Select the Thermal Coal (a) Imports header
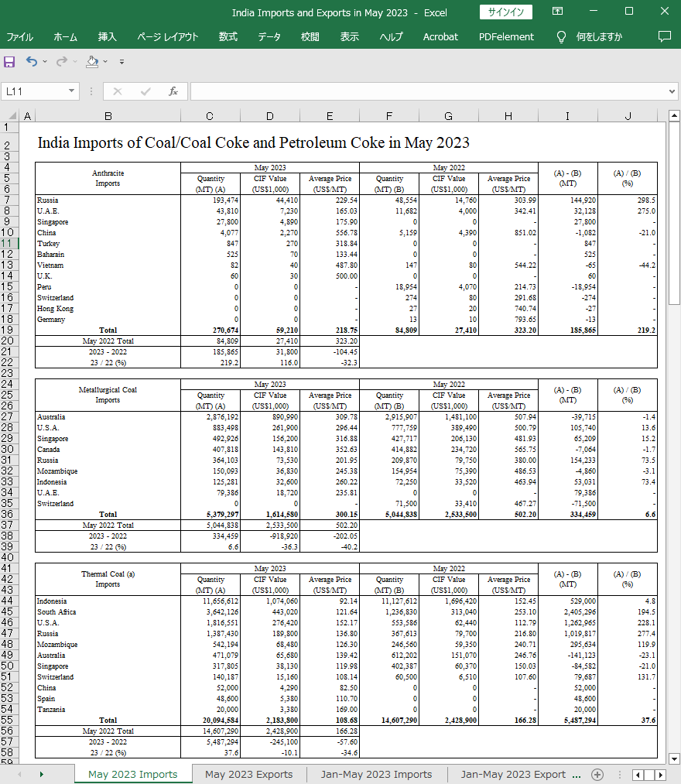 coord(108,579)
